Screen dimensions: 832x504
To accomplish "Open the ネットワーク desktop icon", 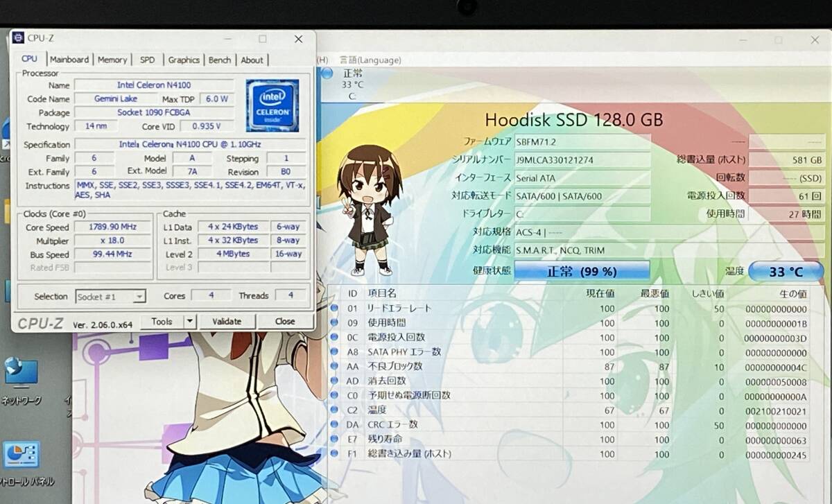I will click(21, 382).
